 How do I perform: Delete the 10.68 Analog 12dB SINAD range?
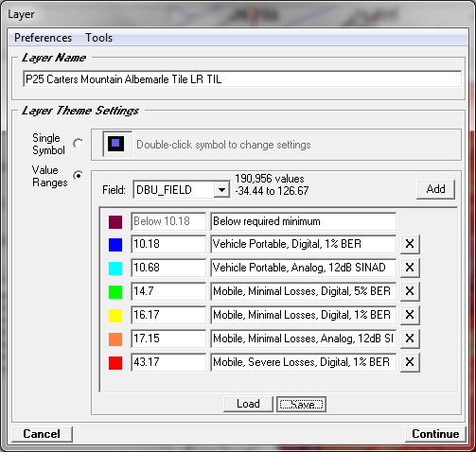pos(410,268)
